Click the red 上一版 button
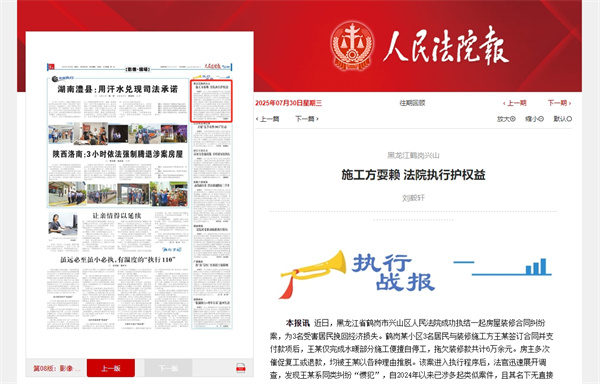 [x=111, y=368]
